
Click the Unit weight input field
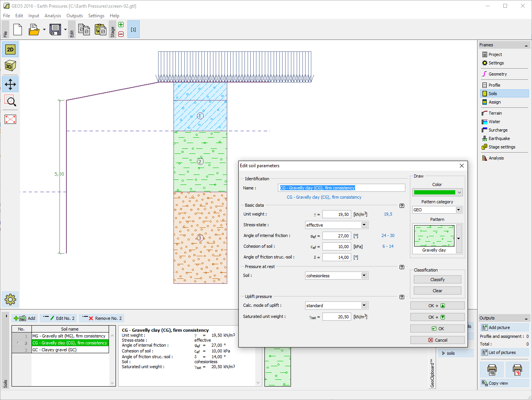(x=336, y=214)
